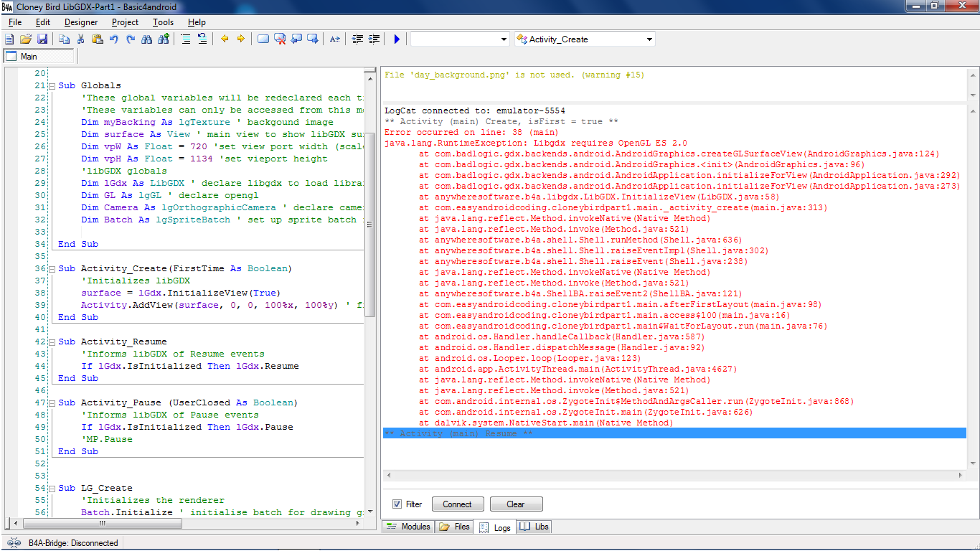Uncheck the Filter checkbox in Logs
The height and width of the screenshot is (551, 980).
(x=397, y=504)
